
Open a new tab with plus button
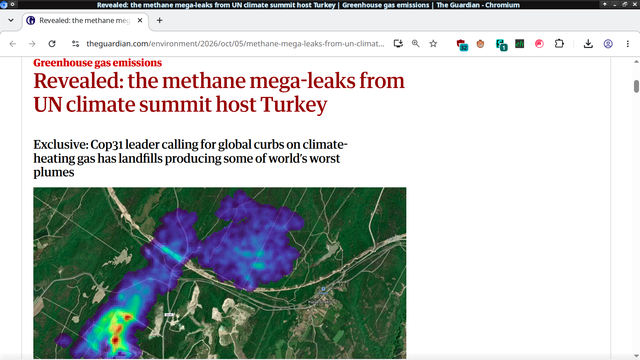[160, 20]
